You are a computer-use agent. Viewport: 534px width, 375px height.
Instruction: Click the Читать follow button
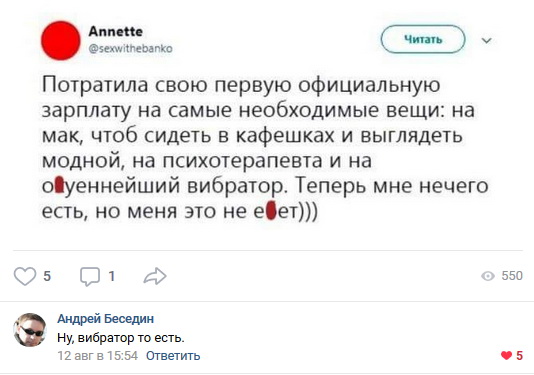423,40
